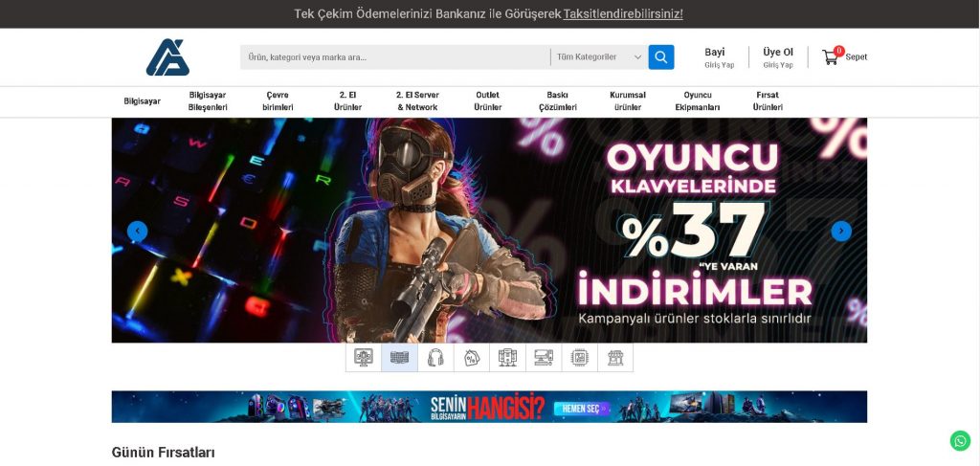
Task: Select the headset slide thumbnail icon
Action: coord(435,358)
